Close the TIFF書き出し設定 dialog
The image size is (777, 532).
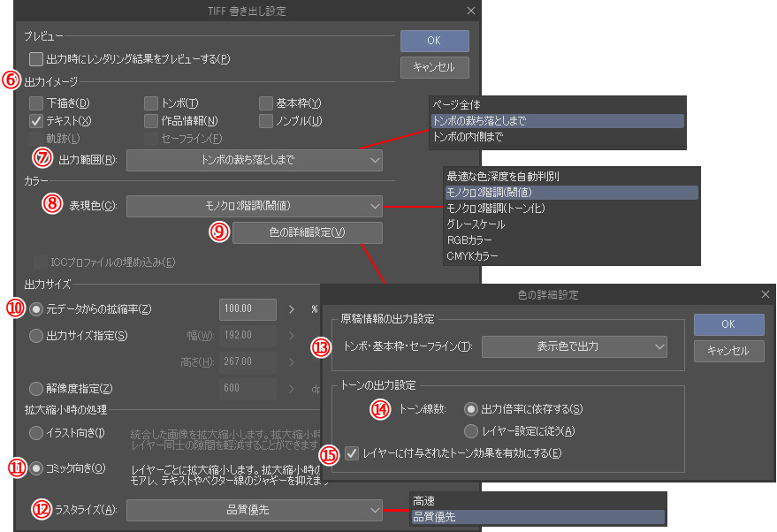[x=471, y=11]
